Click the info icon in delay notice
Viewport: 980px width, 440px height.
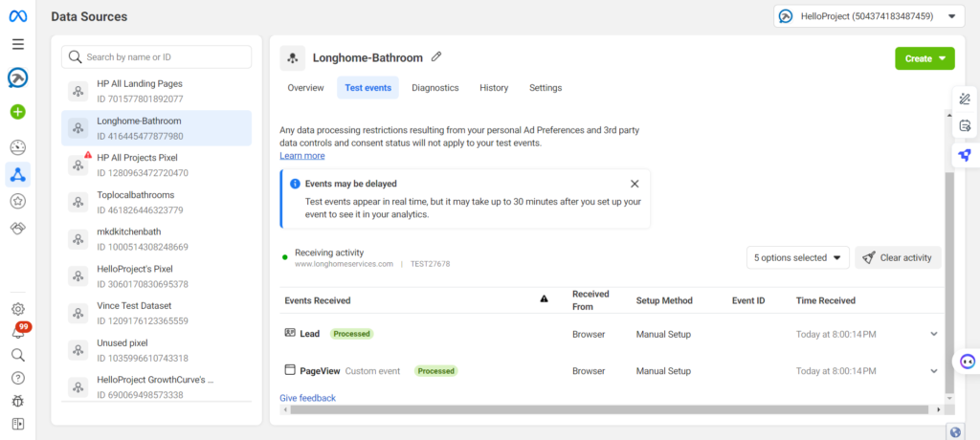[295, 184]
